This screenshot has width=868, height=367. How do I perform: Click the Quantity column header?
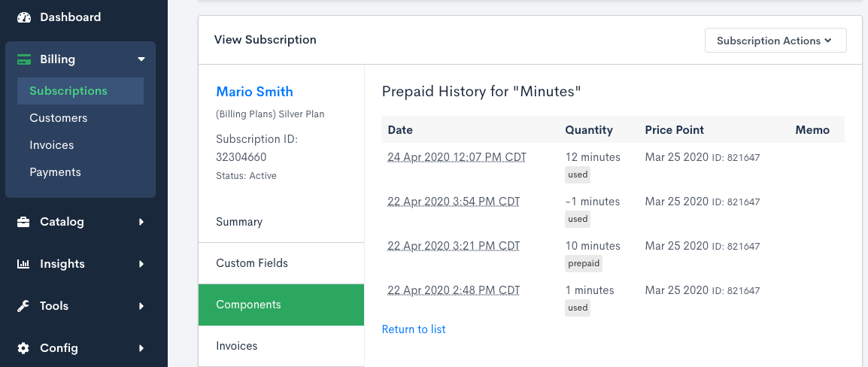[589, 130]
